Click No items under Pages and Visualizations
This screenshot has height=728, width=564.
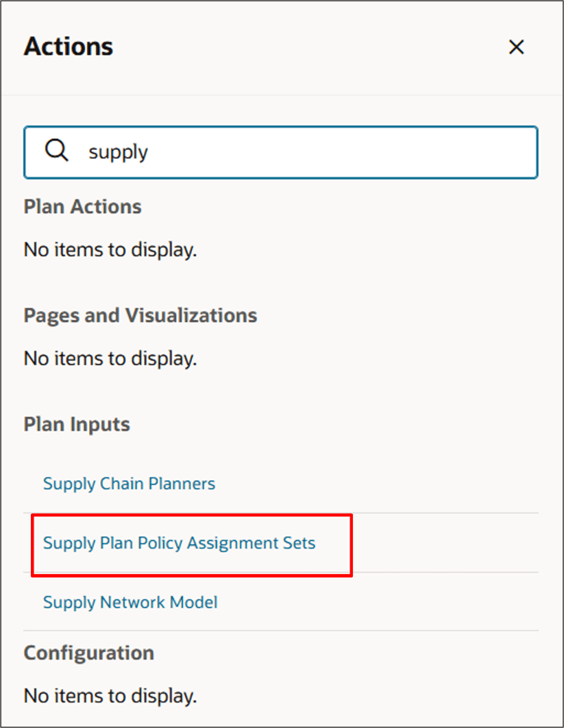point(110,358)
